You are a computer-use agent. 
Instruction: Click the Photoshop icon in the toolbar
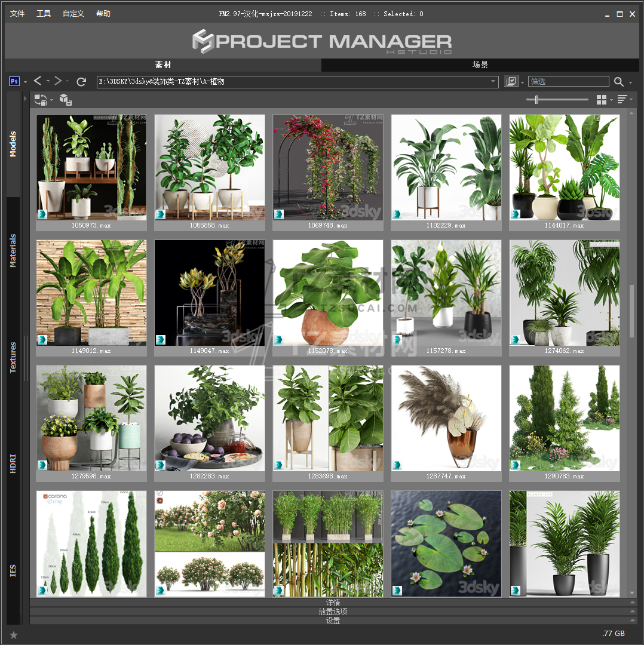[x=15, y=81]
